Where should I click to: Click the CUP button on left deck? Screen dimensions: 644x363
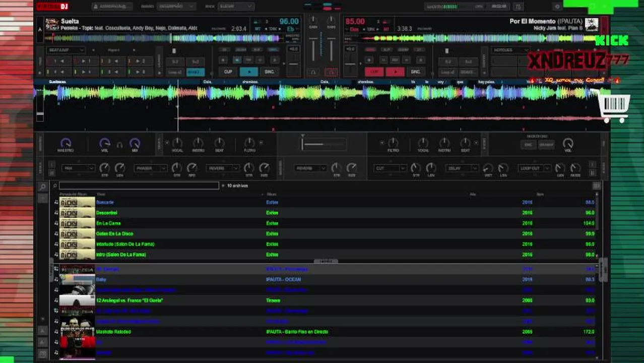(x=228, y=72)
